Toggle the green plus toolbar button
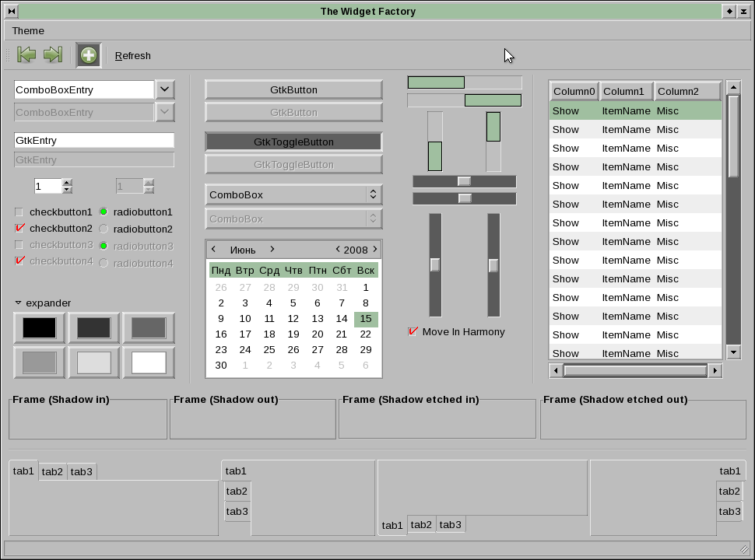755x560 pixels. (x=89, y=55)
